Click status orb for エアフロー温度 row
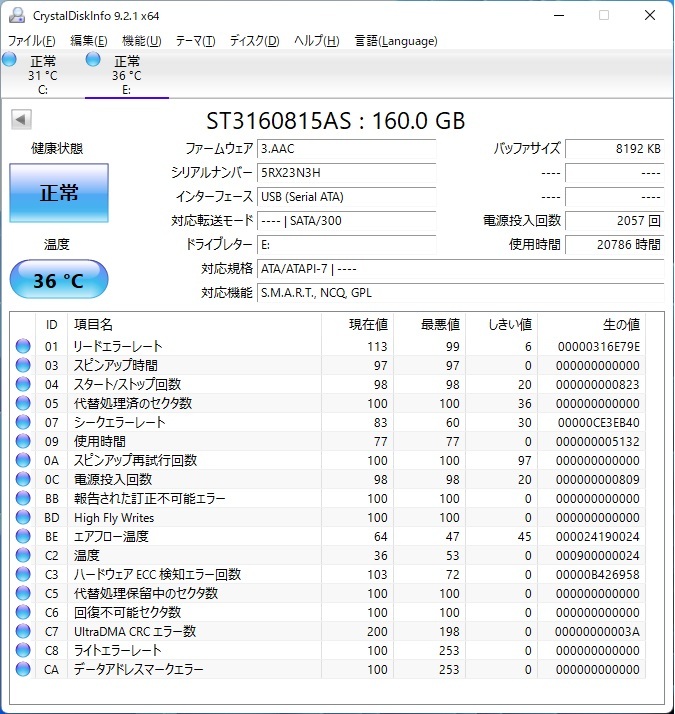 pyautogui.click(x=23, y=537)
